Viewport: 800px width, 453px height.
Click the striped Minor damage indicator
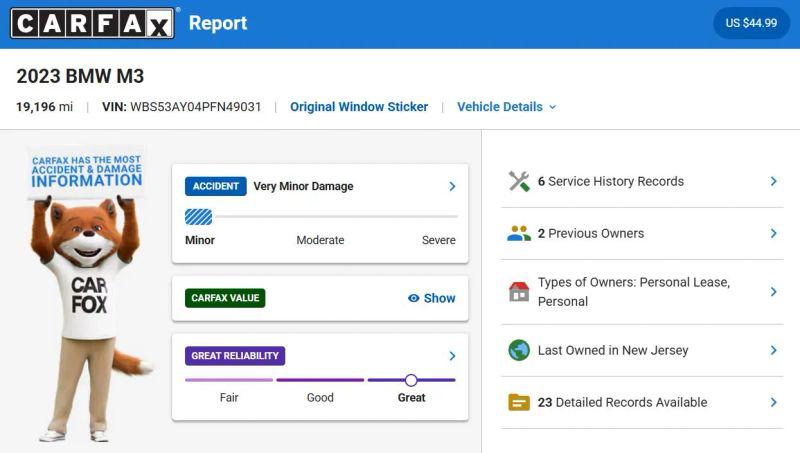pos(198,217)
